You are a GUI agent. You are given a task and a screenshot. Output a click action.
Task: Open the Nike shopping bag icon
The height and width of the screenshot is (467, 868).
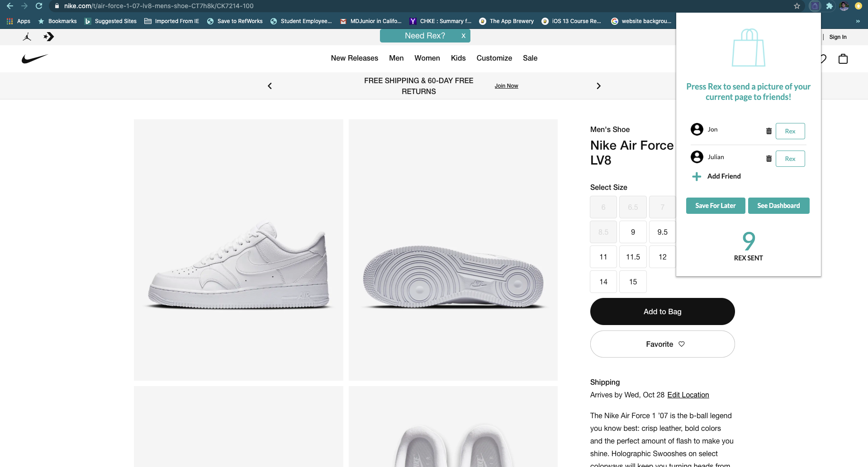point(843,59)
